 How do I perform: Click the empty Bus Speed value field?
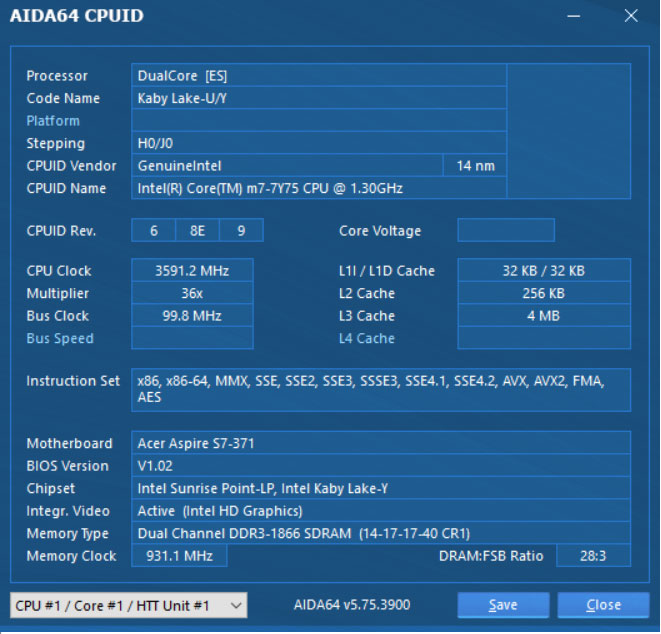(192, 338)
